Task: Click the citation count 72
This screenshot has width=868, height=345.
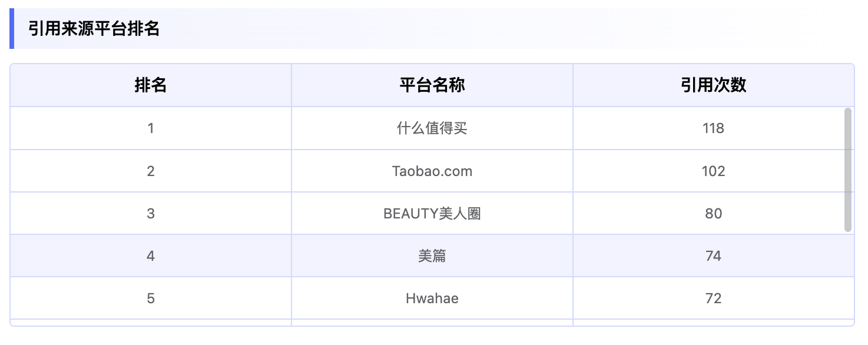Action: click(x=713, y=298)
